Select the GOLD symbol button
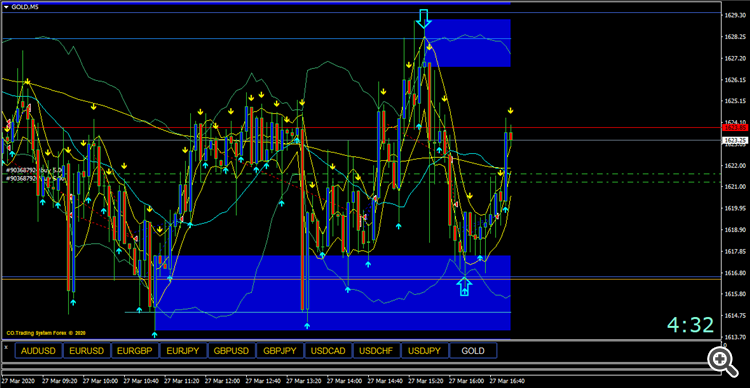The width and height of the screenshot is (750, 388). point(473,351)
